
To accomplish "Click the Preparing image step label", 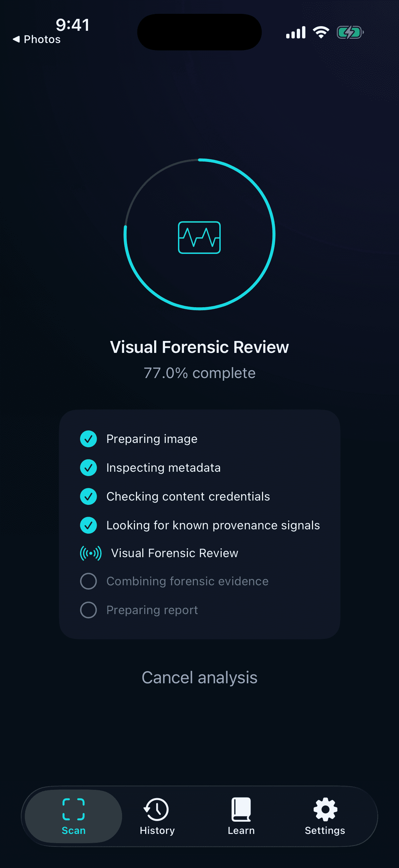I will [152, 439].
